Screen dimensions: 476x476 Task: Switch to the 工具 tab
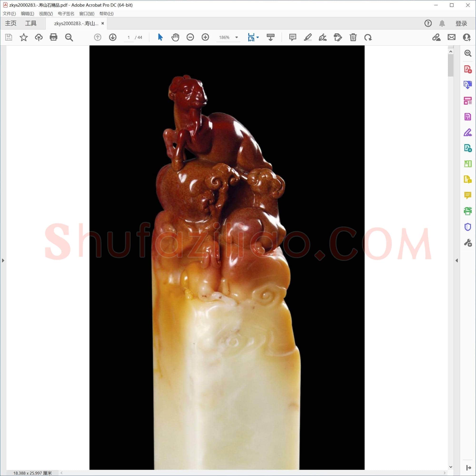[31, 23]
